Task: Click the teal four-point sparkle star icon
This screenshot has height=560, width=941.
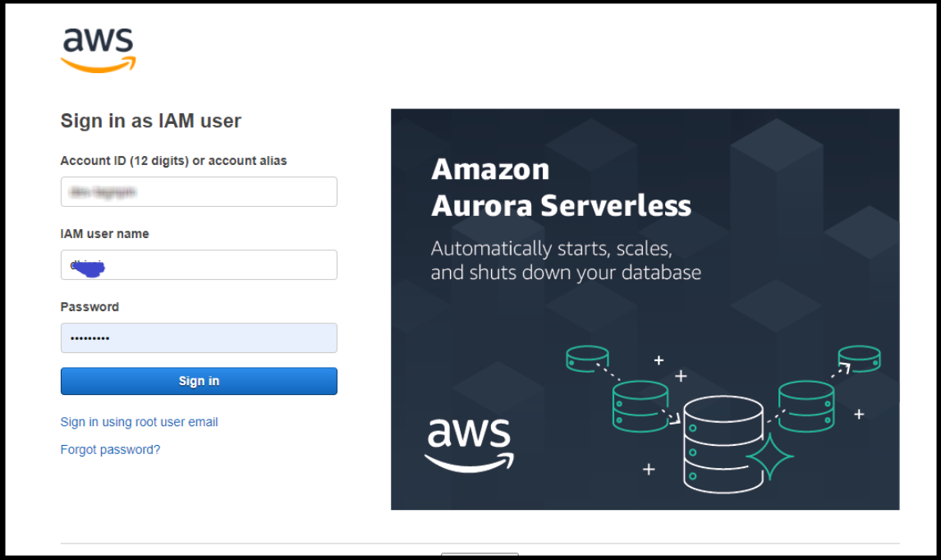Action: click(770, 457)
